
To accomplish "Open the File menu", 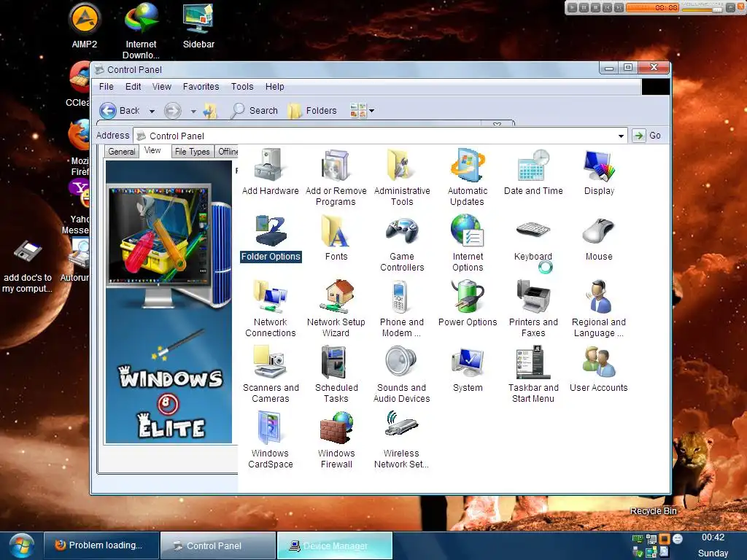I will (x=107, y=87).
